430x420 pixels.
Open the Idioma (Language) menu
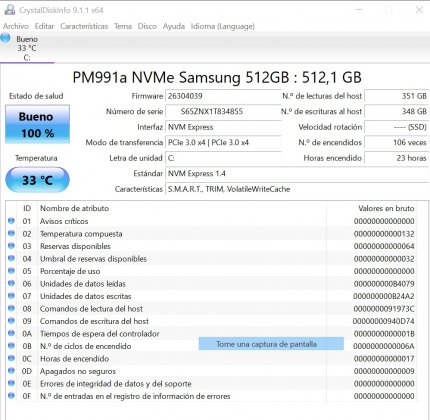point(223,26)
